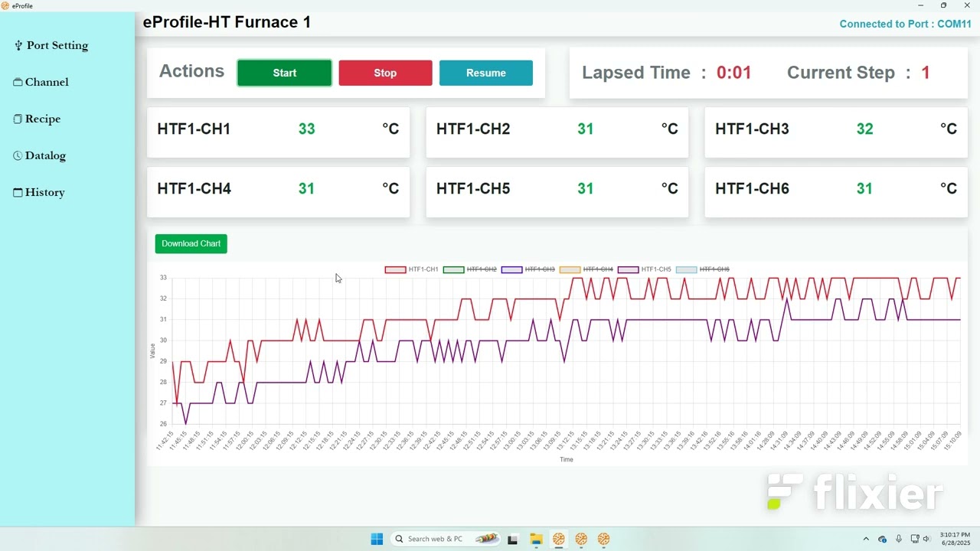Open the taskbar clock and date
This screenshot has width=980, height=551.
click(x=955, y=539)
